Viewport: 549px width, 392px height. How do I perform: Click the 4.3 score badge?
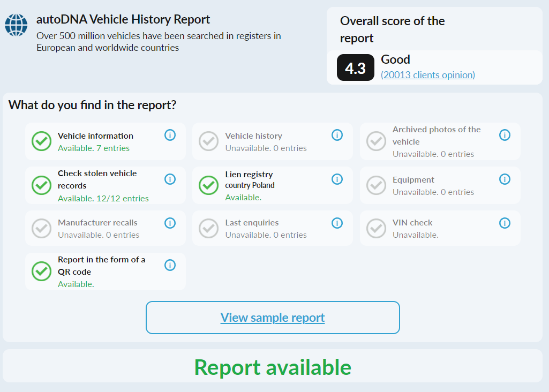356,67
